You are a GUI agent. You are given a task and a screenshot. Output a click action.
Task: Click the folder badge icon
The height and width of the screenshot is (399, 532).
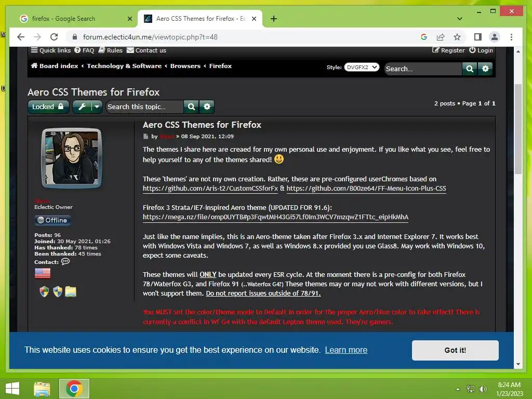[x=71, y=291]
